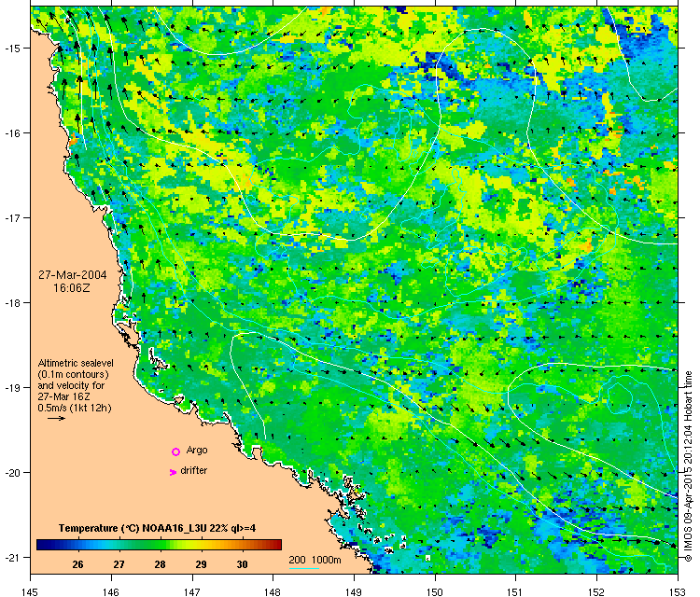The width and height of the screenshot is (700, 597).
Task: Select the time text 16:06Z
Action: tap(72, 288)
